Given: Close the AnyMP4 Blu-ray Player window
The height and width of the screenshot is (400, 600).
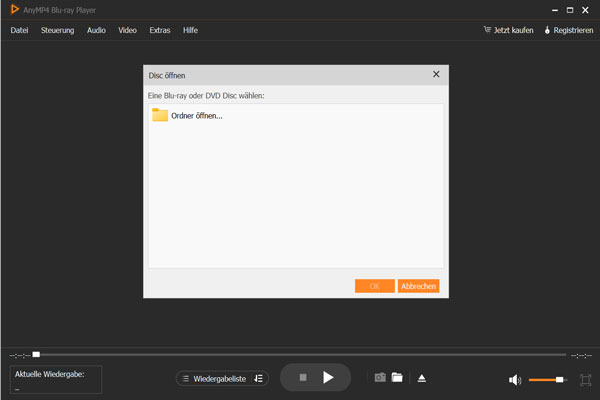Looking at the screenshot, I should [585, 10].
